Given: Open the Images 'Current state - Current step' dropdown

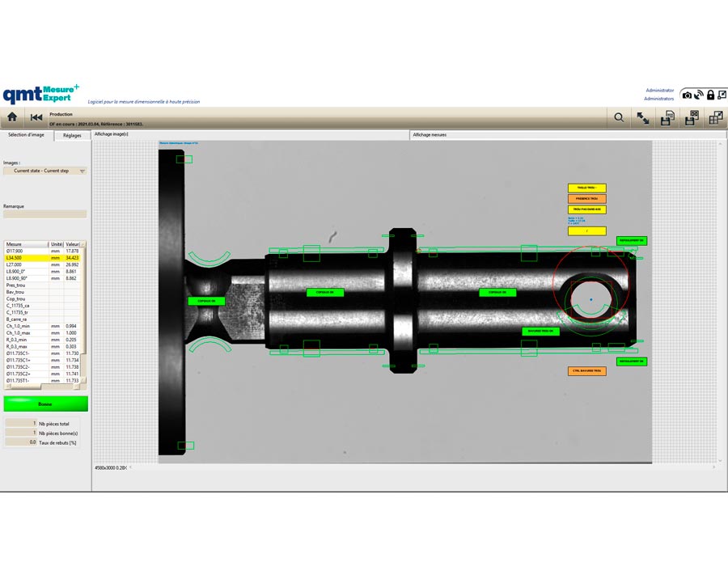Looking at the screenshot, I should pyautogui.click(x=45, y=171).
